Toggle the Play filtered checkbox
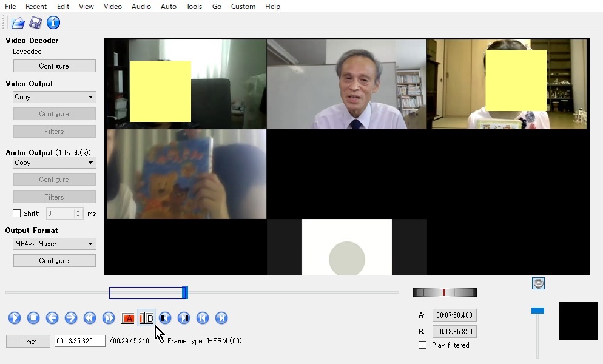Screen dimensions: 603x364 [x=422, y=345]
